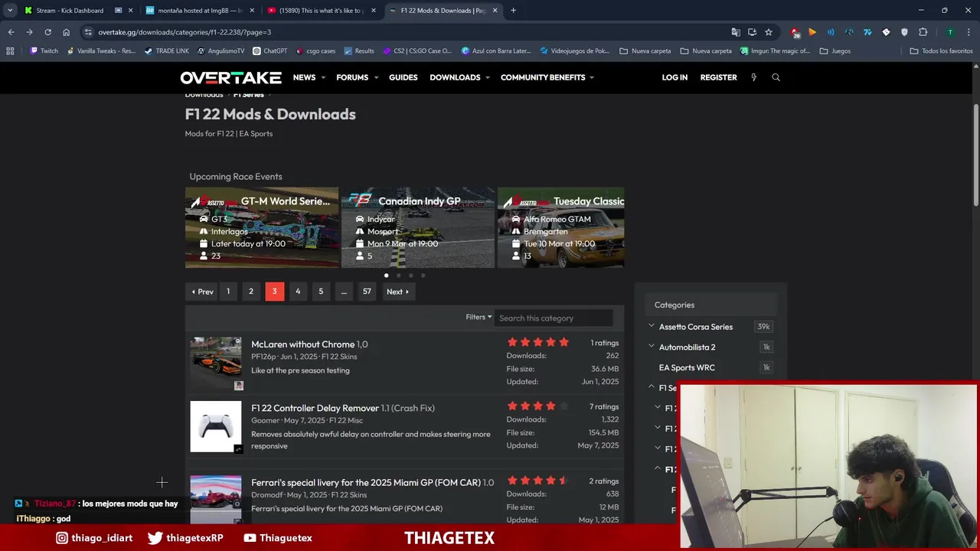
Task: Open F1 22 Controller Delay Remover mod
Action: (x=315, y=408)
